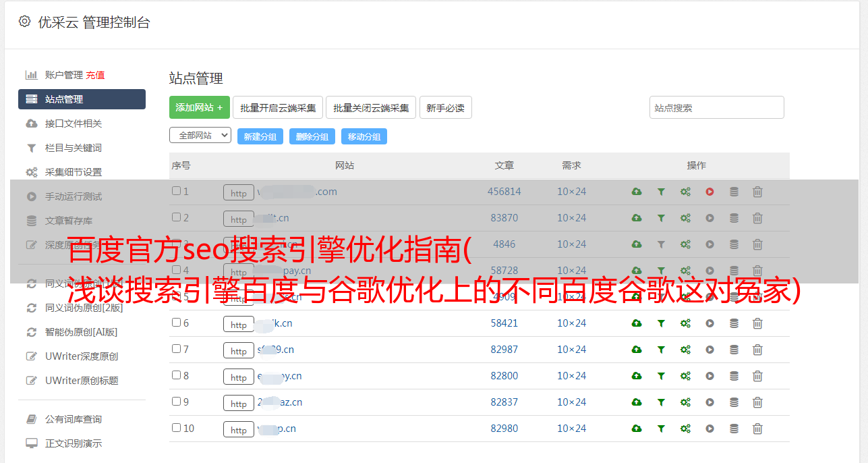Open 智能伪原创[AI版] in the sidebar
868x463 pixels.
tap(82, 332)
